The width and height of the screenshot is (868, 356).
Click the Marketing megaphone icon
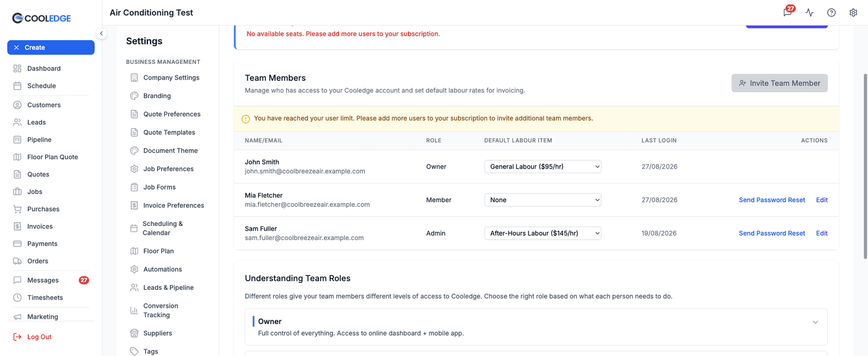coord(17,316)
